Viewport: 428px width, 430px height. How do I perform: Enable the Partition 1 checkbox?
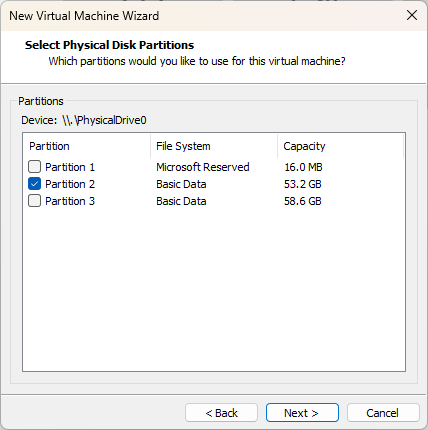[x=35, y=167]
